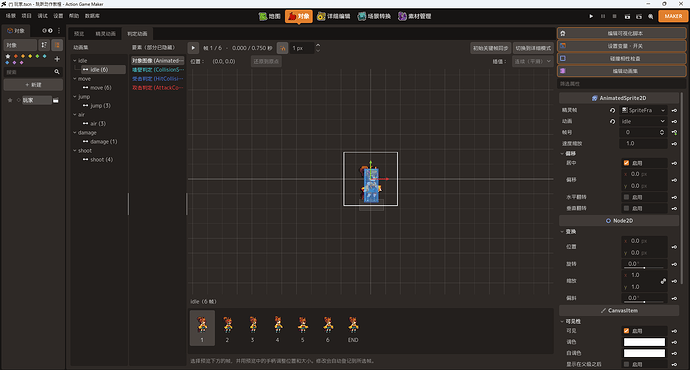Toggle the 居中 启用 checkbox
690x370 pixels.
(x=626, y=163)
